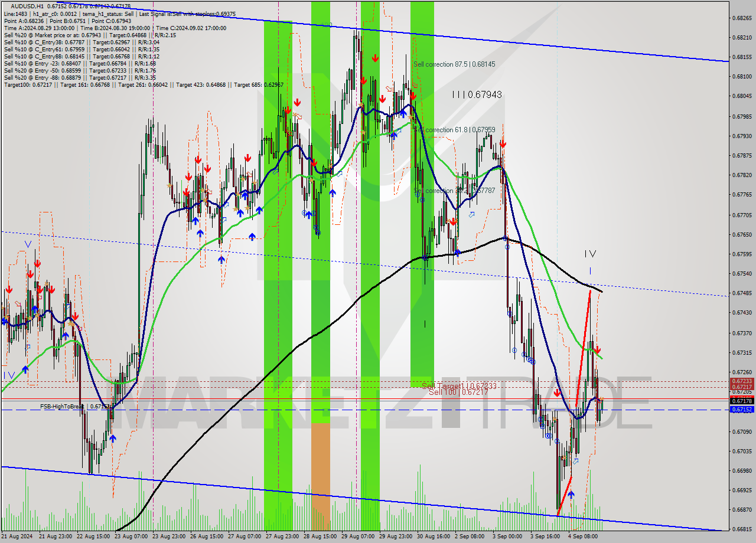Click the 0.68155 price axis label
756x543 pixels.
coord(742,57)
